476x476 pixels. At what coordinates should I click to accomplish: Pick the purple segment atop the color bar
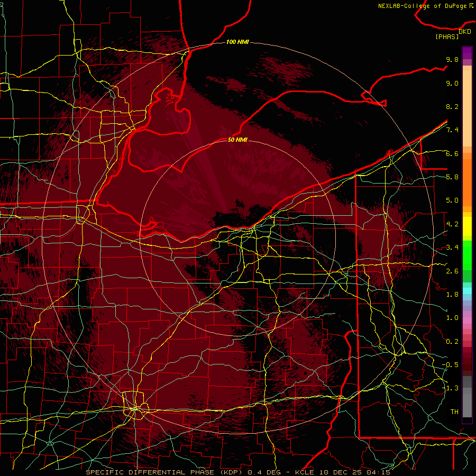coord(467,53)
